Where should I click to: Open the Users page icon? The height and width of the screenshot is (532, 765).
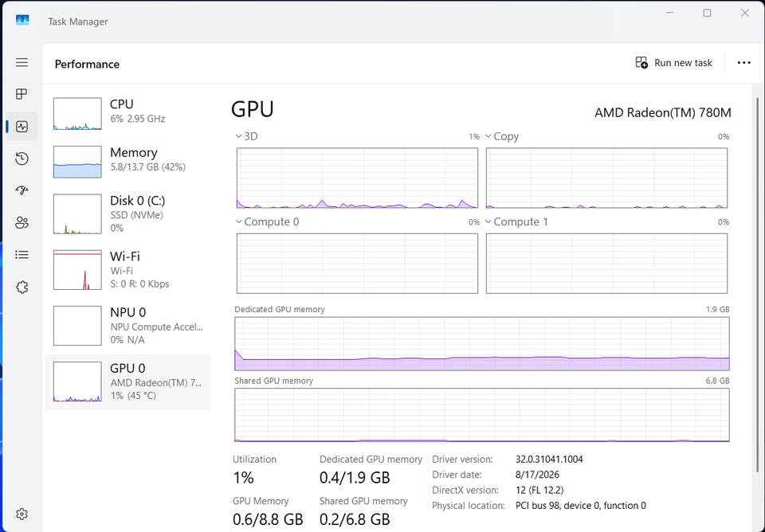click(x=22, y=223)
